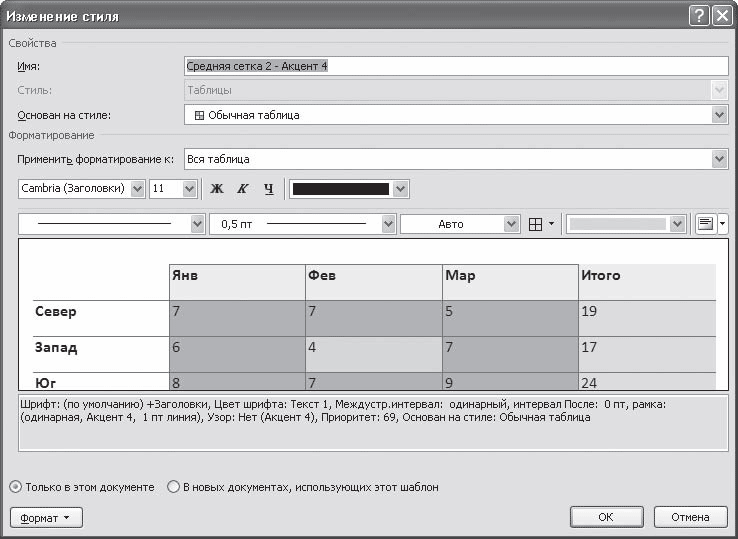Select radio В новых документах, использующих этот шаблон
The height and width of the screenshot is (539, 738).
(174, 487)
